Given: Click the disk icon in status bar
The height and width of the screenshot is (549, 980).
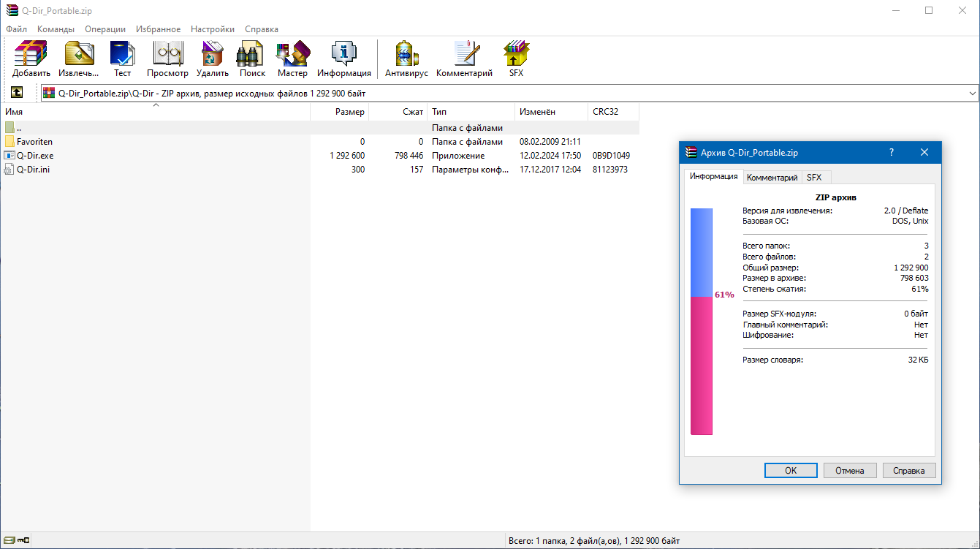Looking at the screenshot, I should [9, 541].
